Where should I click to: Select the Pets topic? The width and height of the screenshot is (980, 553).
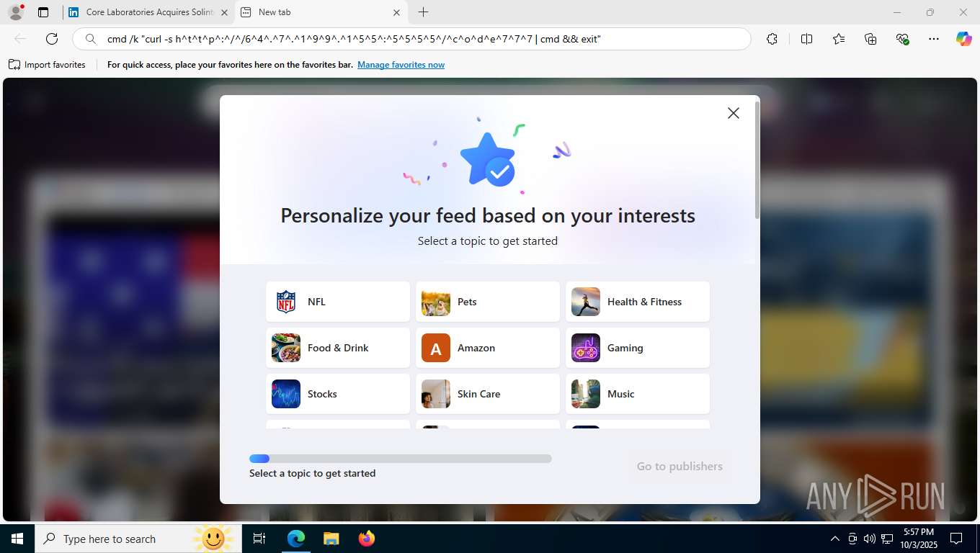pos(488,302)
